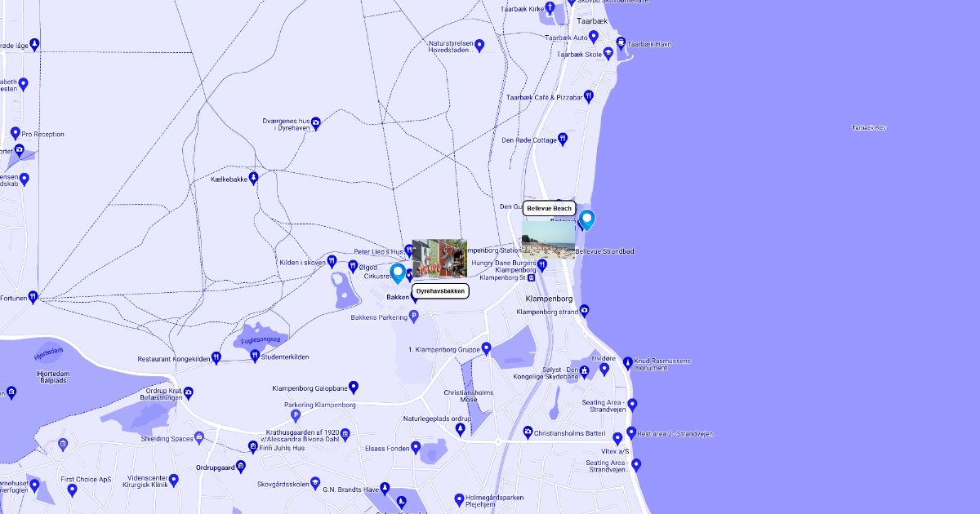Open the Peter Liep's Hus restaurant pin
This screenshot has height=514, width=980.
[x=409, y=250]
